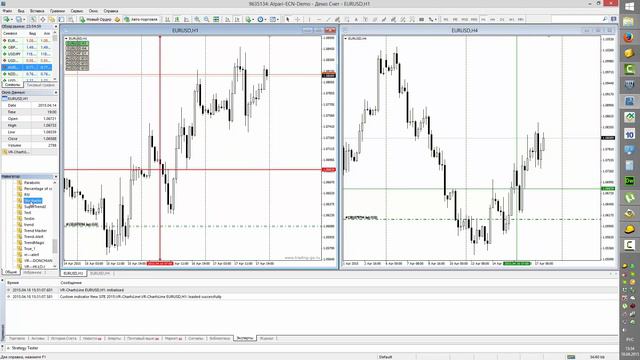Open the Periods dropdown arrow

[x=265, y=19]
